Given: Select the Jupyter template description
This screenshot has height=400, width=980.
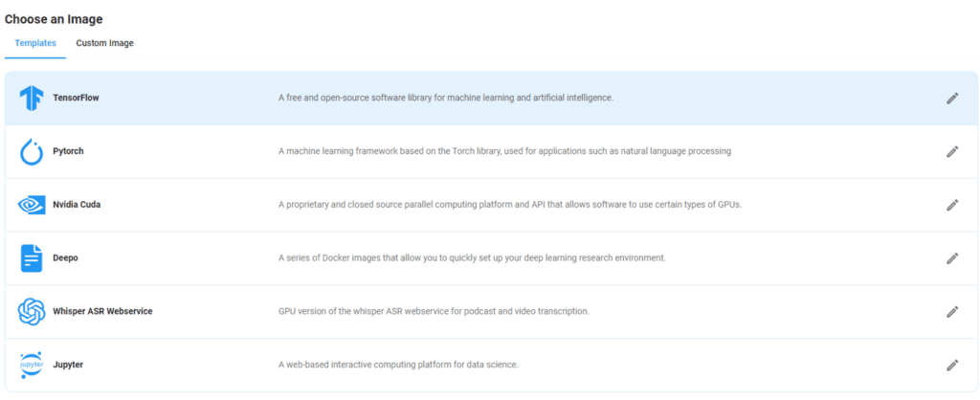Looking at the screenshot, I should (398, 365).
